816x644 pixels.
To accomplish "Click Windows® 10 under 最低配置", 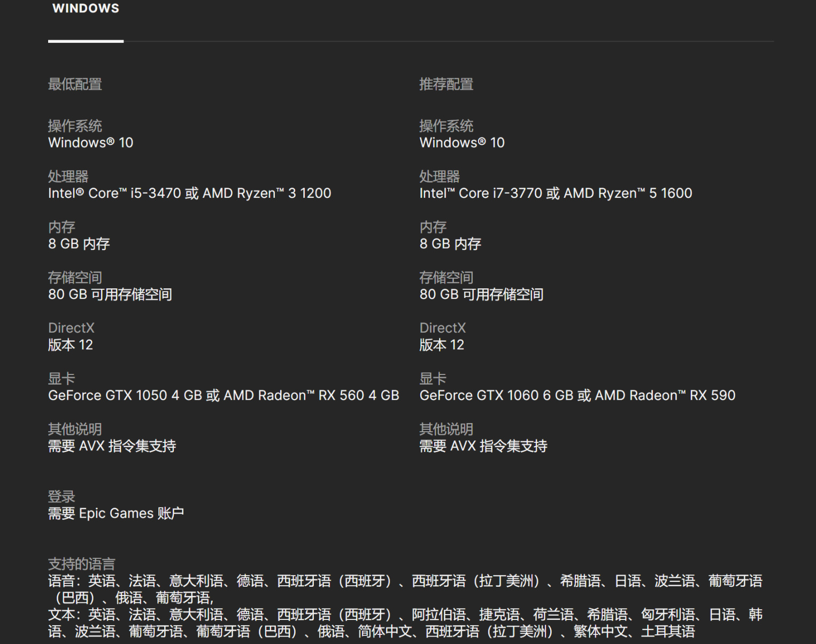I will pyautogui.click(x=90, y=143).
